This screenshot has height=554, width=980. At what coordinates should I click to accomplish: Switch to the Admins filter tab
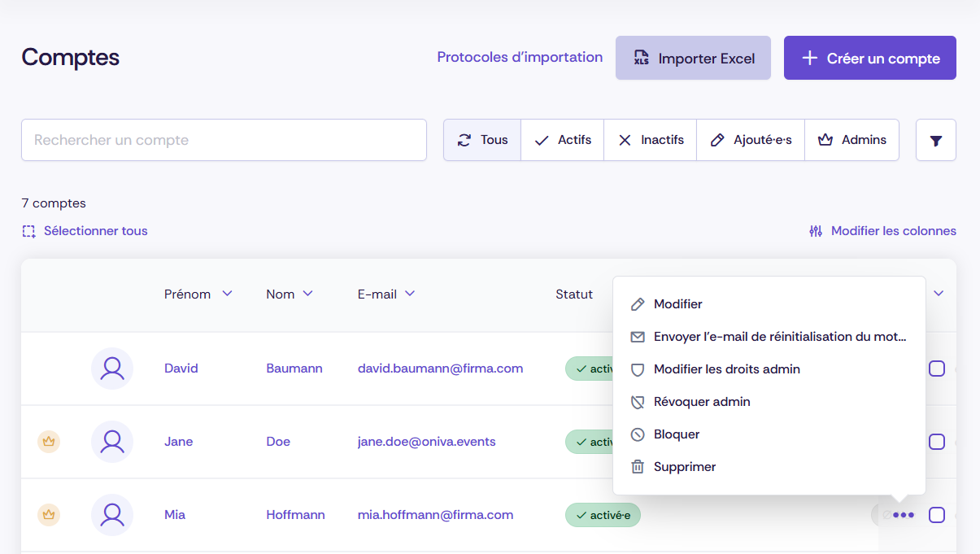pyautogui.click(x=852, y=140)
